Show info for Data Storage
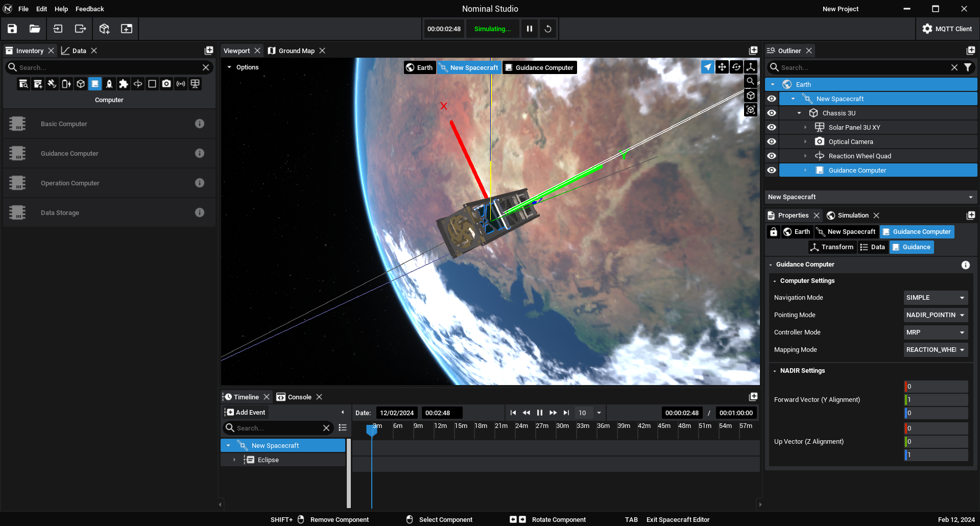The height and width of the screenshot is (526, 980). (x=200, y=212)
